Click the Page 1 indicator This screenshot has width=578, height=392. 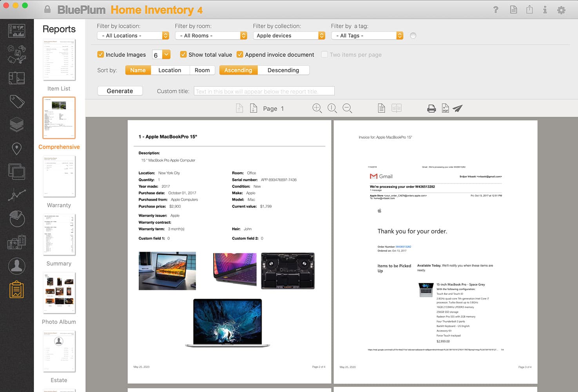click(274, 109)
